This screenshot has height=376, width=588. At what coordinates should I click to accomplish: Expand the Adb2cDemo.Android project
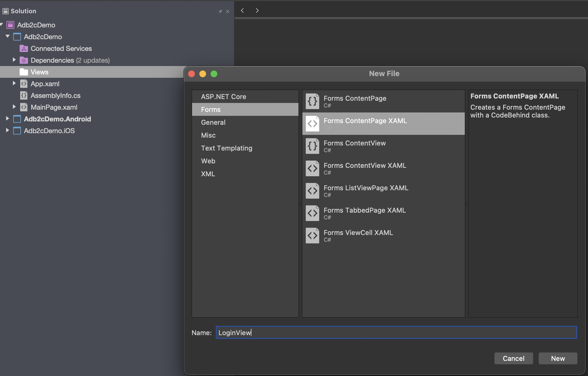point(7,119)
